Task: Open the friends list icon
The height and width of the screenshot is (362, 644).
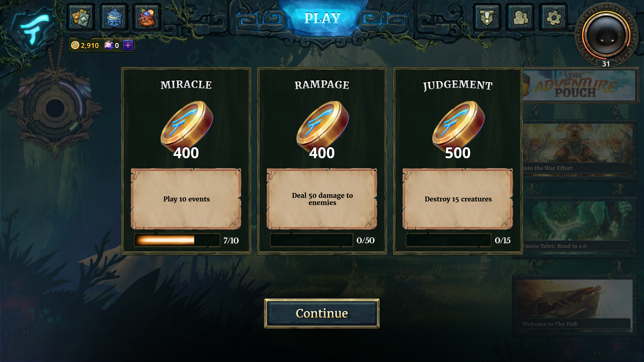Action: pyautogui.click(x=520, y=17)
